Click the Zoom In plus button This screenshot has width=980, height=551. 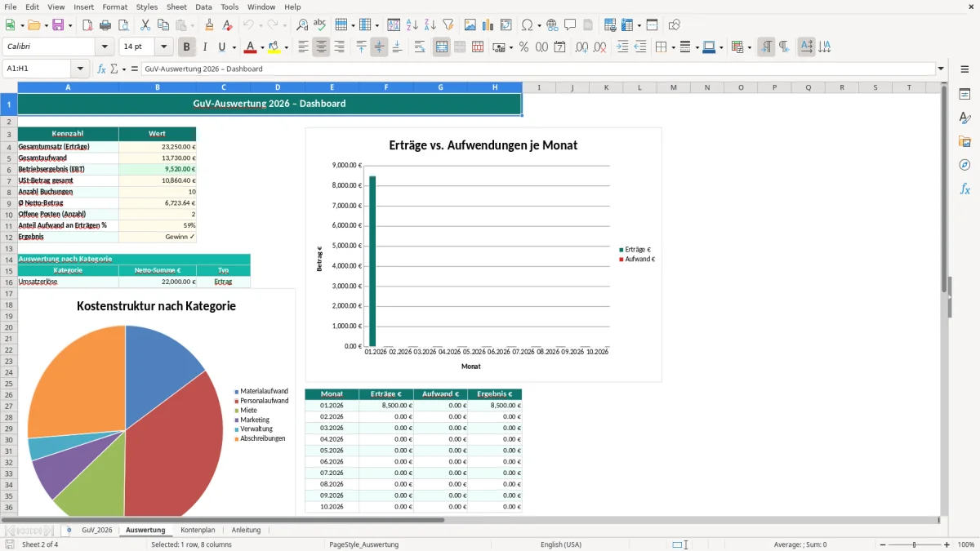[x=947, y=544]
